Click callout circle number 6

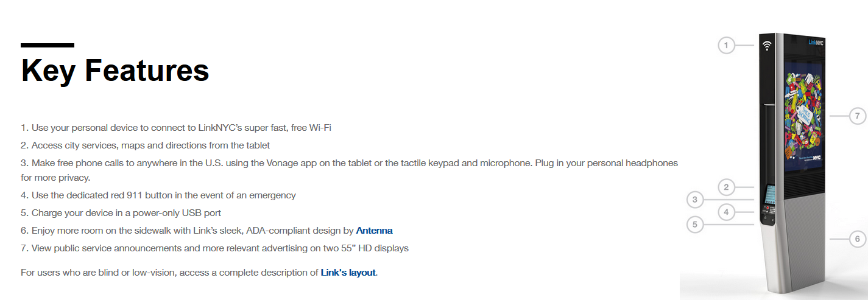pyautogui.click(x=857, y=239)
